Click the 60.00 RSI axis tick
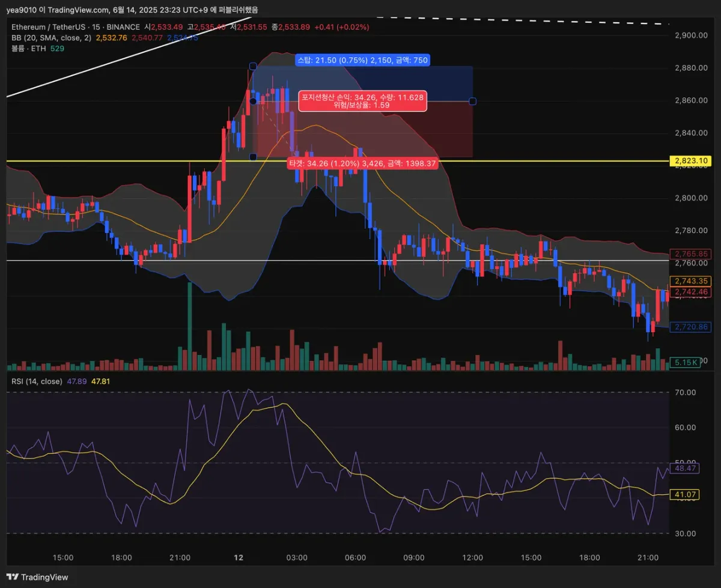721x588 pixels. (685, 428)
